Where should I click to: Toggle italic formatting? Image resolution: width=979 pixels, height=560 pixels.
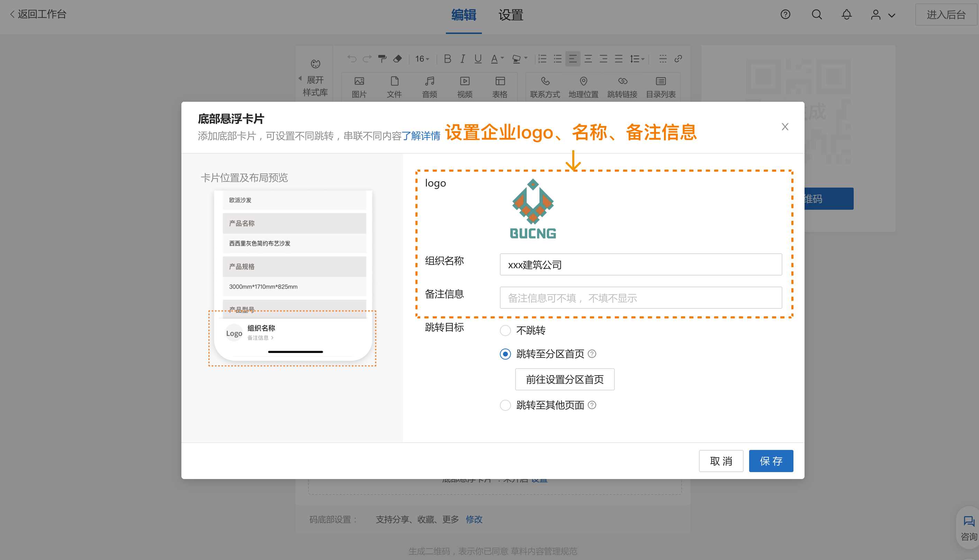tap(463, 58)
